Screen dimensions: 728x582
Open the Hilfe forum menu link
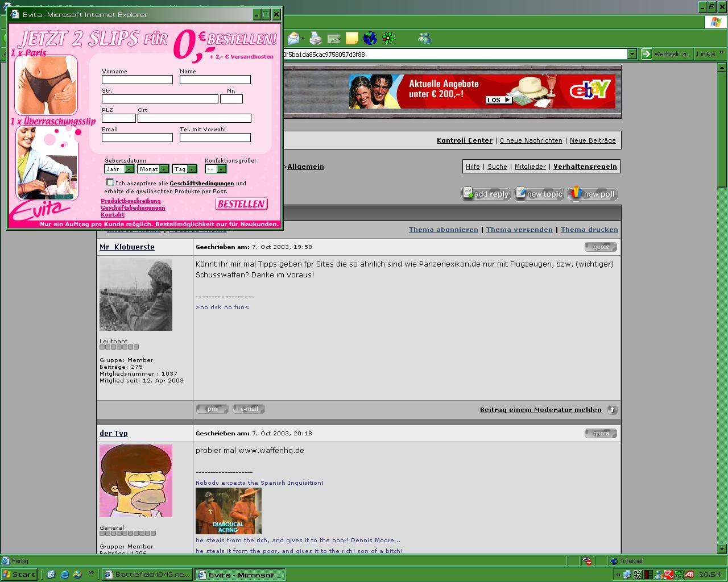point(473,167)
